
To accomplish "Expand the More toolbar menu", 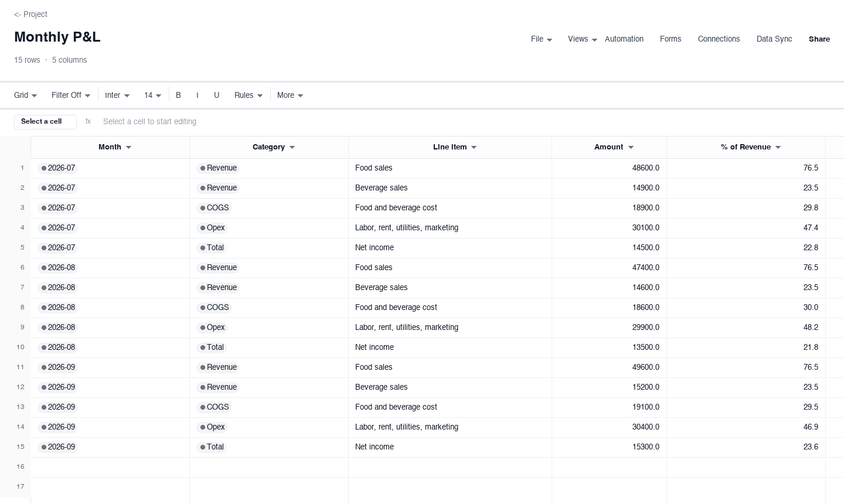I will click(x=290, y=95).
